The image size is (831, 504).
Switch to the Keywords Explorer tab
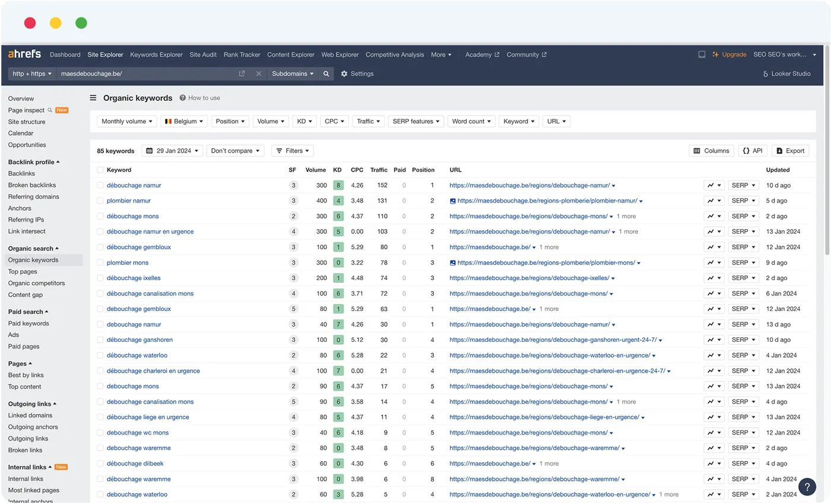click(x=156, y=55)
